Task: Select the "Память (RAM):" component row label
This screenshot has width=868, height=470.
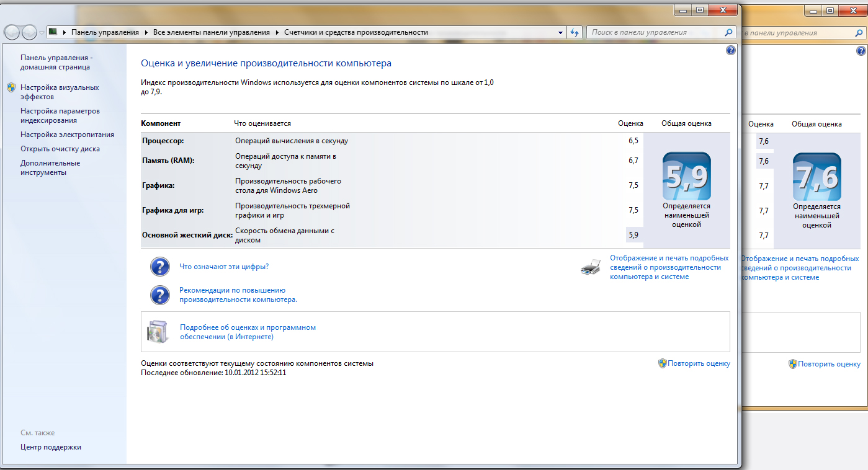Action: [168, 161]
